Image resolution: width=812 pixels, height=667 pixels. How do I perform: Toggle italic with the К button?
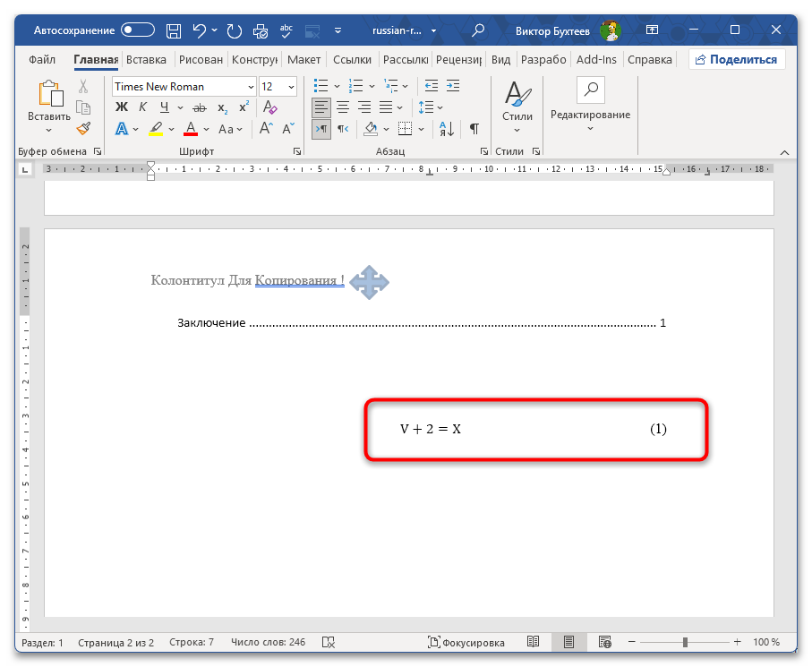point(143,107)
